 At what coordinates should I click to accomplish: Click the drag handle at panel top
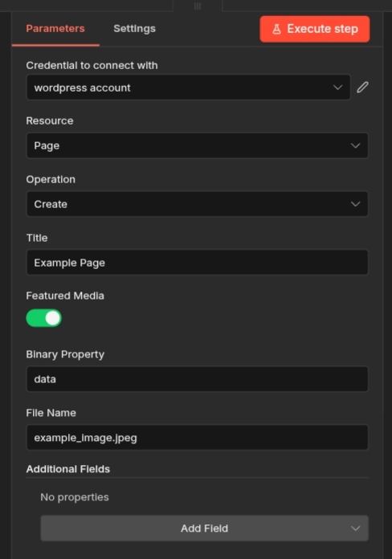click(x=198, y=6)
